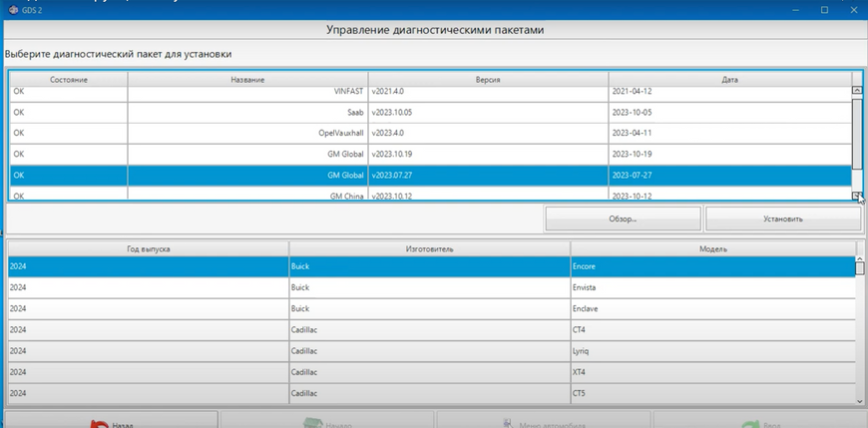Select GM Global version v2023.10.19

431,155
